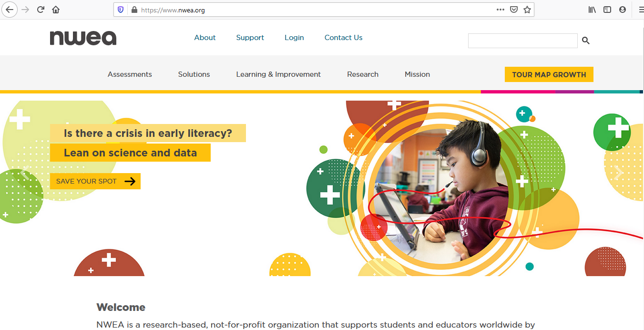Open the Firefox Library
This screenshot has width=644, height=330.
coord(592,9)
